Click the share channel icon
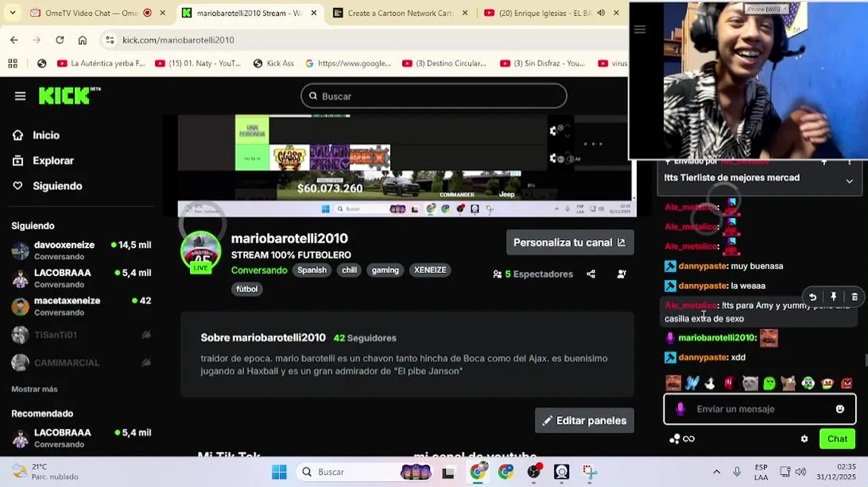This screenshot has width=868, height=487. [591, 274]
